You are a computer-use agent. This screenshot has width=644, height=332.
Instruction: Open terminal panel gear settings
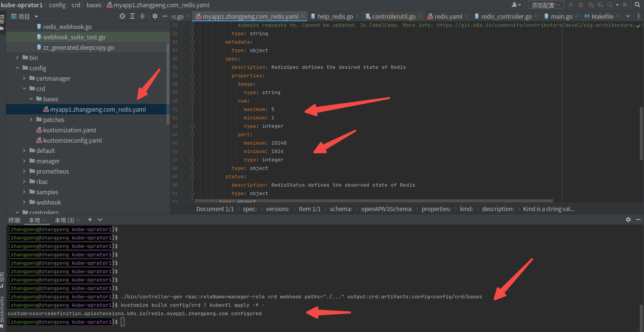tap(628, 220)
